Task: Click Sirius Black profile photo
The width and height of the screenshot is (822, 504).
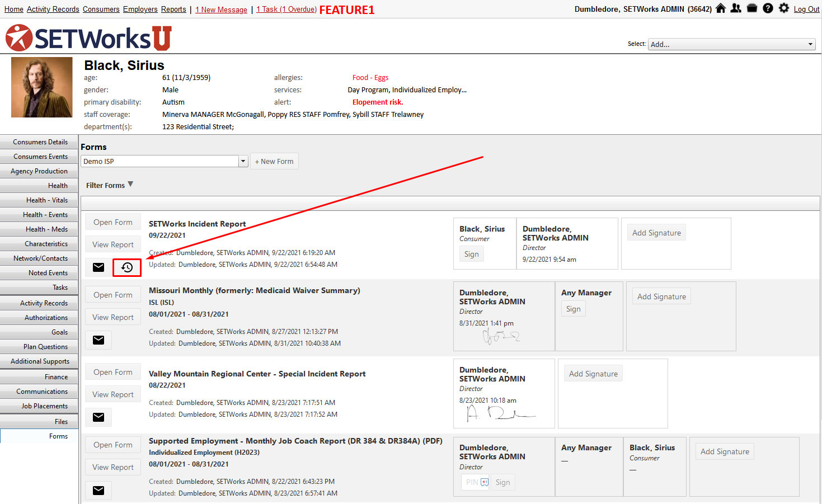Action: click(x=42, y=87)
